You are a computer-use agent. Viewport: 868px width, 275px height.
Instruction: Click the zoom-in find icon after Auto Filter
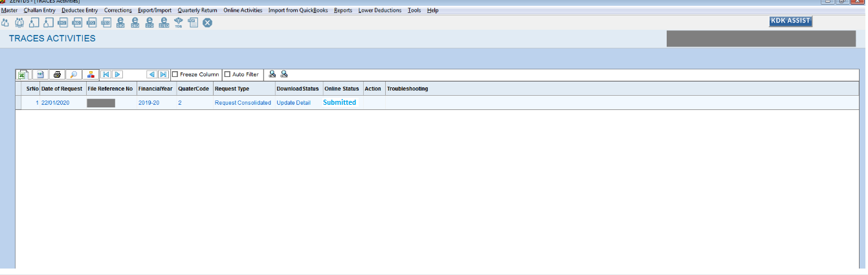tap(272, 74)
